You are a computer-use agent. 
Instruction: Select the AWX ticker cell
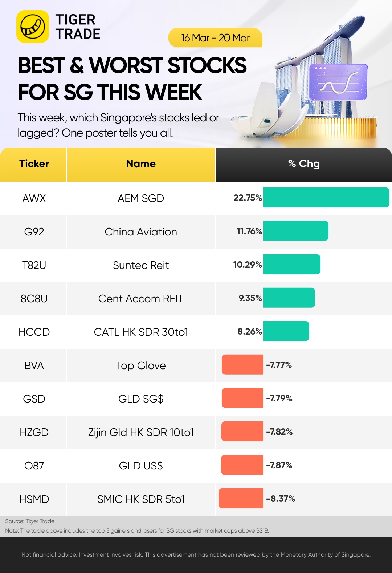[34, 198]
